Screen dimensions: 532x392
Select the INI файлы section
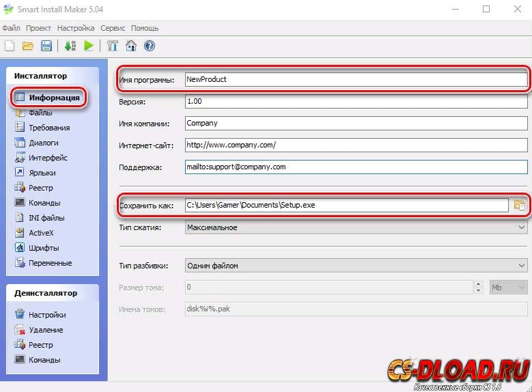coord(40,218)
